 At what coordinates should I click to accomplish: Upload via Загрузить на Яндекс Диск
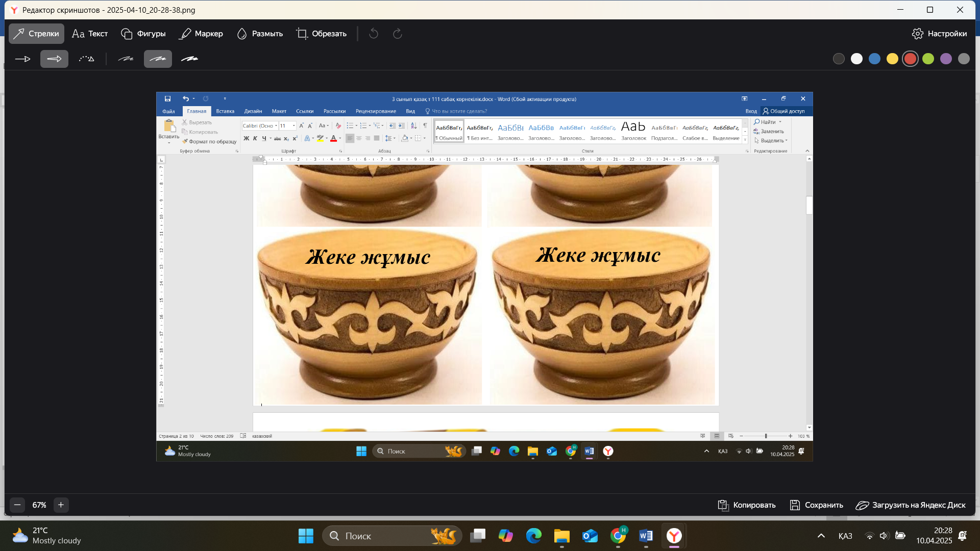click(x=911, y=505)
